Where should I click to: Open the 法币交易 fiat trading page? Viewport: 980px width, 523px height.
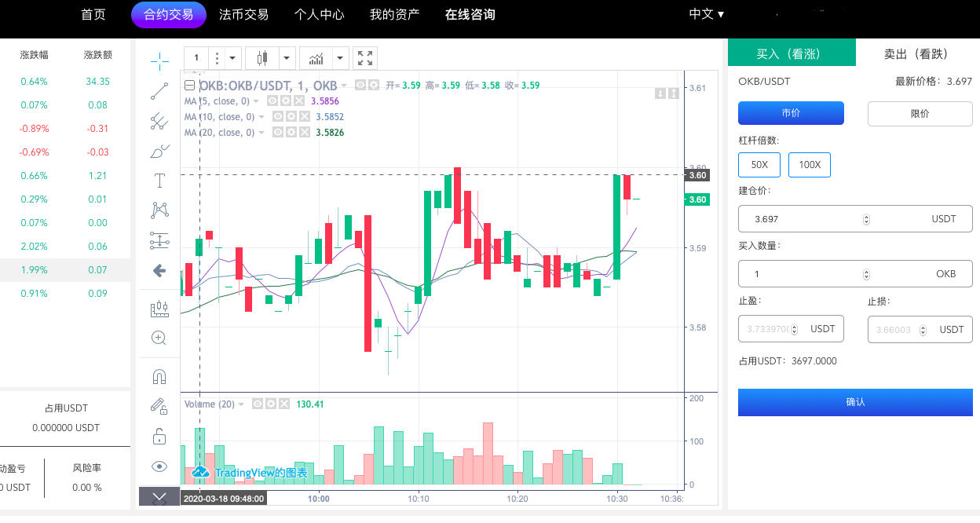tap(243, 14)
